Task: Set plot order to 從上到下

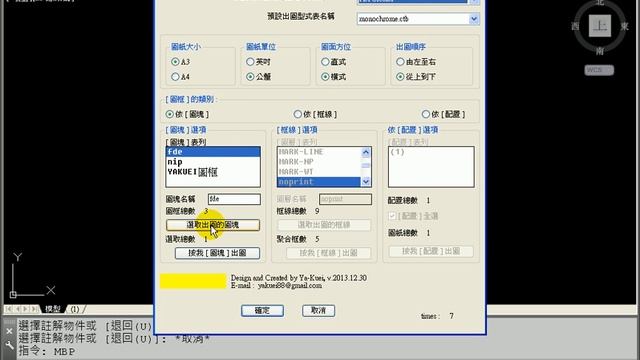Action: click(x=400, y=77)
